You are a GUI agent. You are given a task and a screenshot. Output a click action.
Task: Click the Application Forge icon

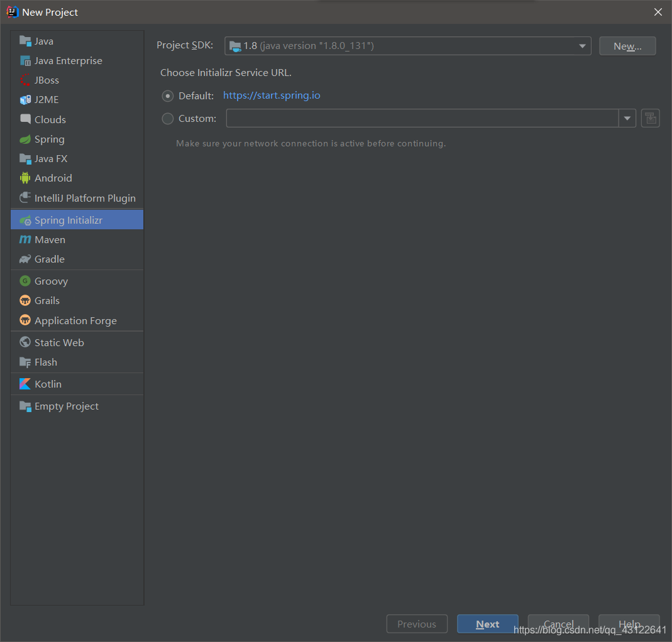click(25, 320)
